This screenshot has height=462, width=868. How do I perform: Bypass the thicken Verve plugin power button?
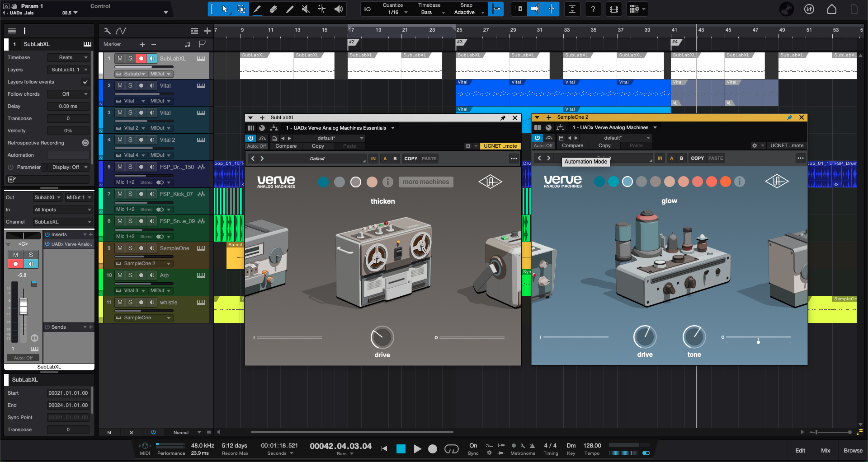[250, 138]
